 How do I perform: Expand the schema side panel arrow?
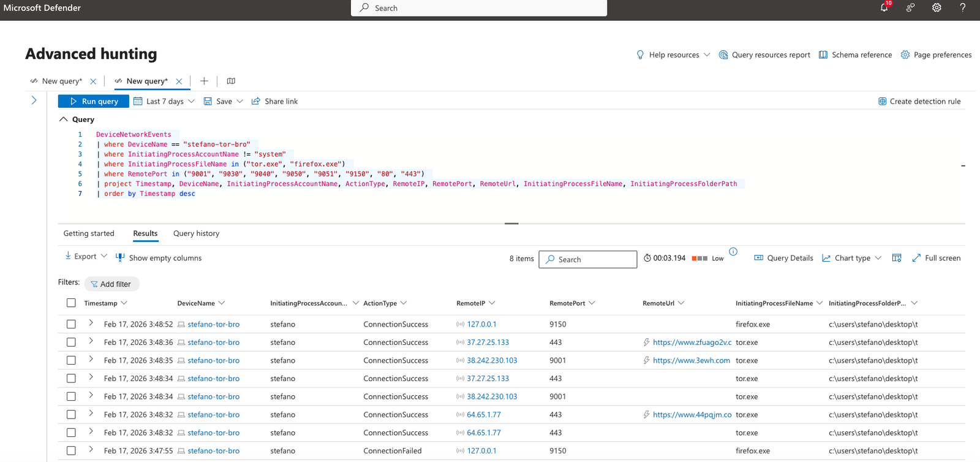tap(34, 100)
